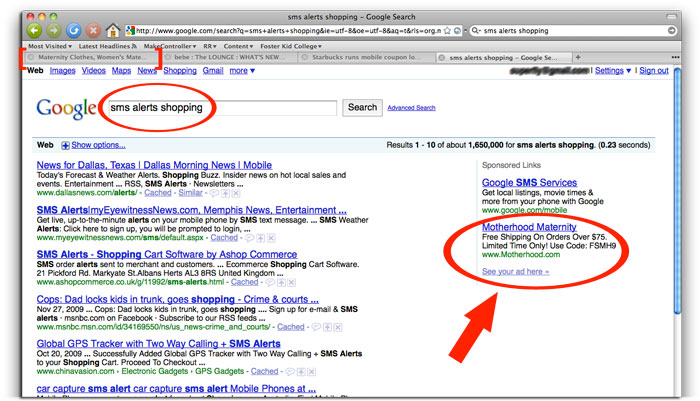Click the green browser Back arrow
700x401 pixels.
tap(34, 30)
